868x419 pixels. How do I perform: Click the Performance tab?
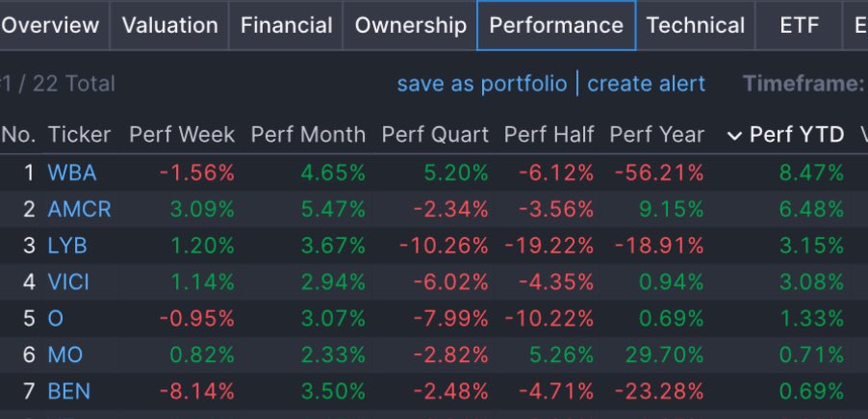(556, 26)
